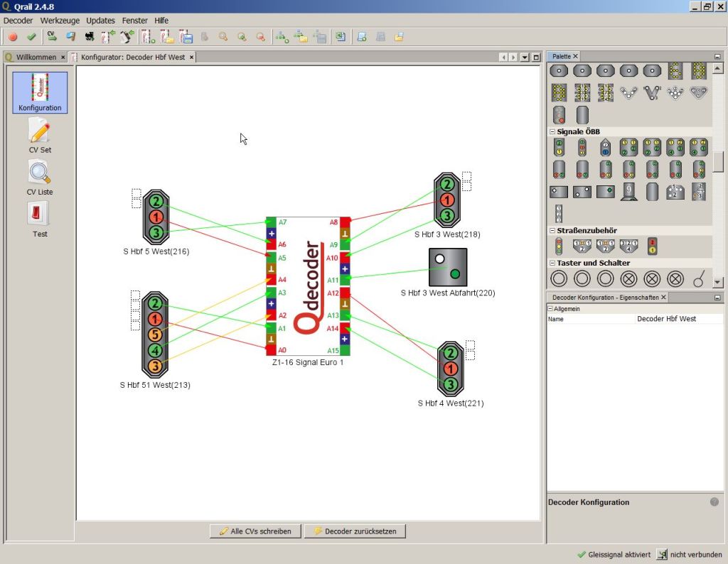This screenshot has width=728, height=564.
Task: Switch to the Willkommen tab
Action: (36, 57)
